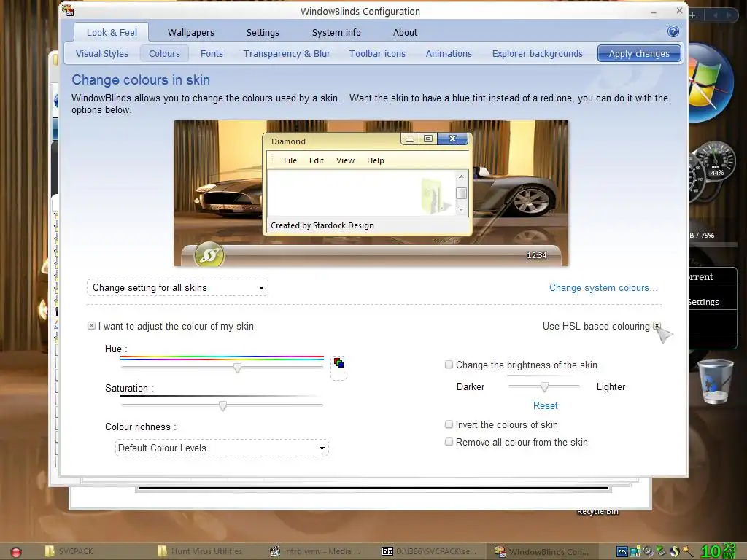Click the sidebar next page arrow
Viewport: 747px width, 560px height.
click(x=729, y=15)
